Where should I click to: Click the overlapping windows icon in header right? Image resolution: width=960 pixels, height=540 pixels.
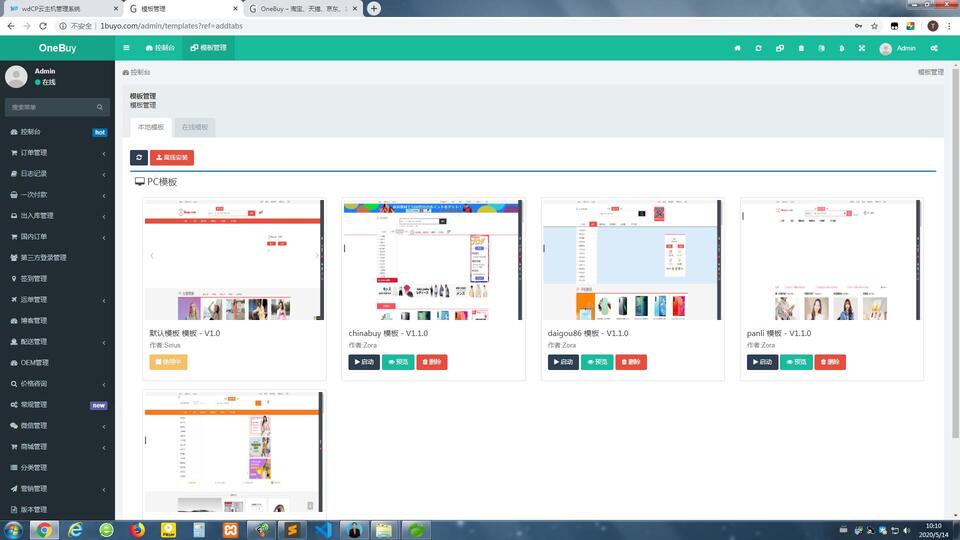780,48
